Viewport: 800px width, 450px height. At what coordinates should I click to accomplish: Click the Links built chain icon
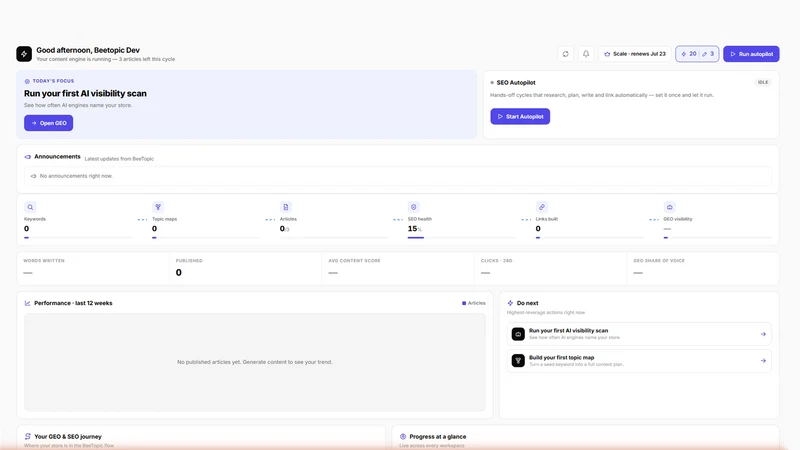point(542,207)
